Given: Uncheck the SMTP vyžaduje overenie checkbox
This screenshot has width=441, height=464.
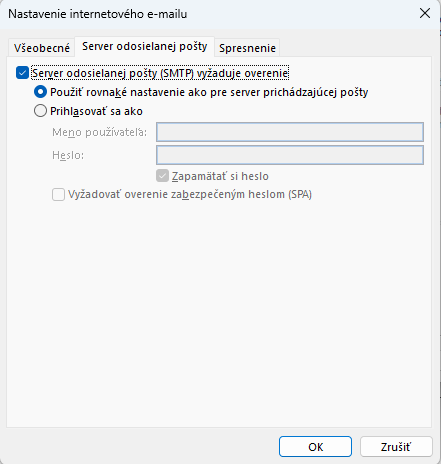Looking at the screenshot, I should pos(22,73).
